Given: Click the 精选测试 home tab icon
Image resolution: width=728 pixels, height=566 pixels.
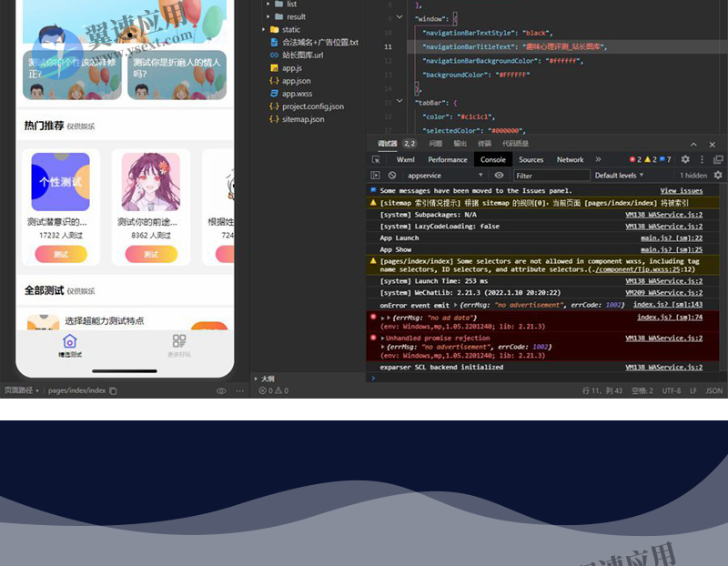Looking at the screenshot, I should point(69,341).
